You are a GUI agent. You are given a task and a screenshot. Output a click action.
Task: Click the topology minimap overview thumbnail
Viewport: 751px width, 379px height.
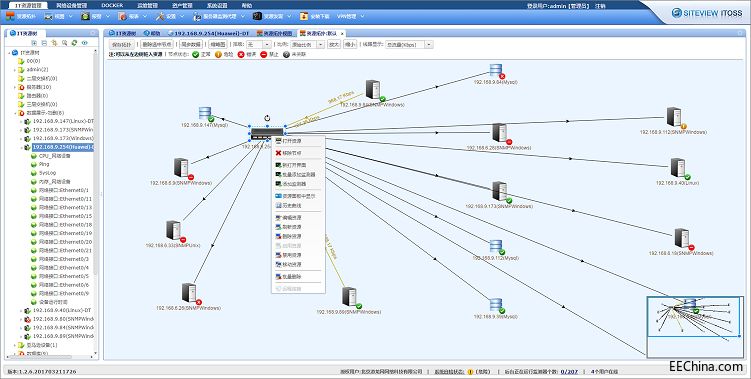click(695, 326)
